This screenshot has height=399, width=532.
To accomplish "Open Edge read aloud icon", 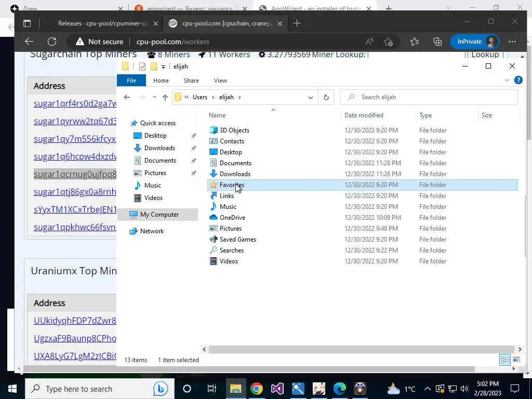I will coord(369,42).
